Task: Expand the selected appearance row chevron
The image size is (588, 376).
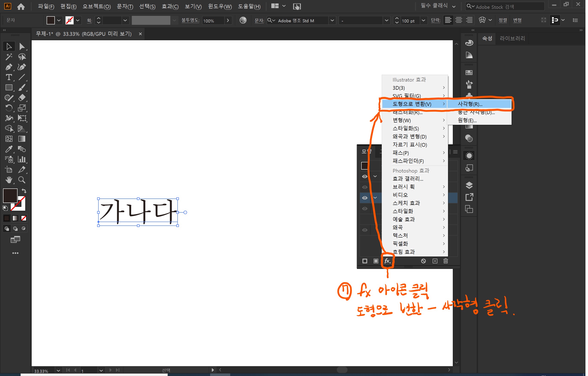Action: [376, 198]
